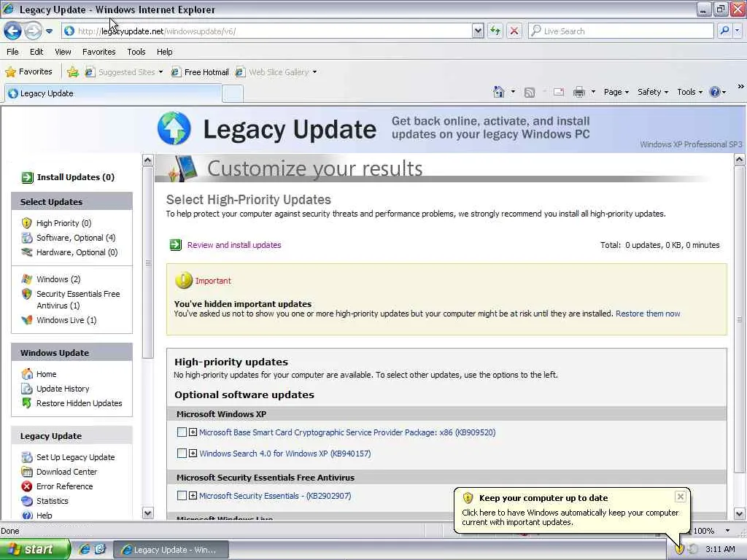Open the Help menu
This screenshot has height=560, width=747.
tap(164, 52)
